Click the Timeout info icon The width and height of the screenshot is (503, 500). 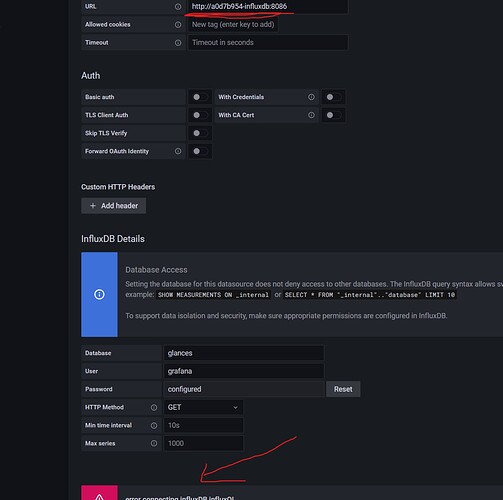click(x=178, y=43)
